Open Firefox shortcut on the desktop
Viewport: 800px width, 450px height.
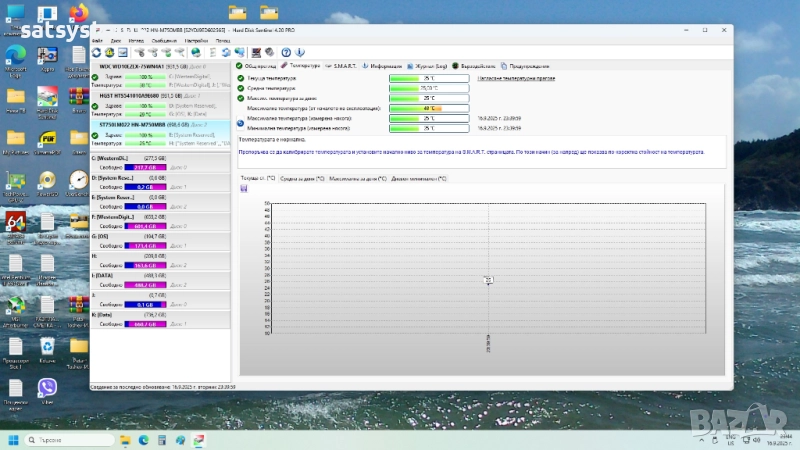[x=77, y=14]
